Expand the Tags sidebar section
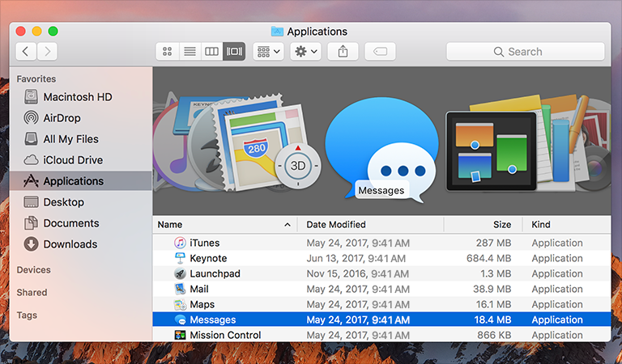Image resolution: width=622 pixels, height=364 pixels. 27,315
